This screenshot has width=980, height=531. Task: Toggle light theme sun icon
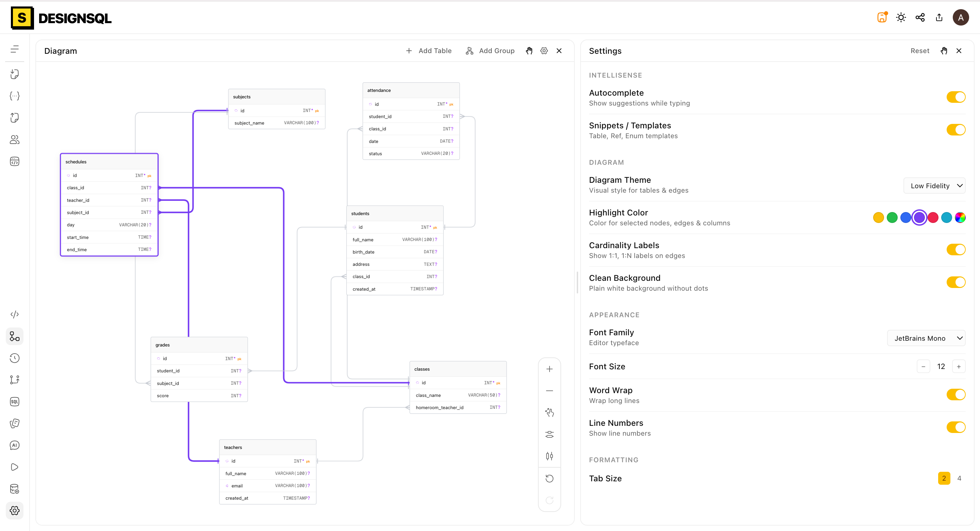(901, 17)
